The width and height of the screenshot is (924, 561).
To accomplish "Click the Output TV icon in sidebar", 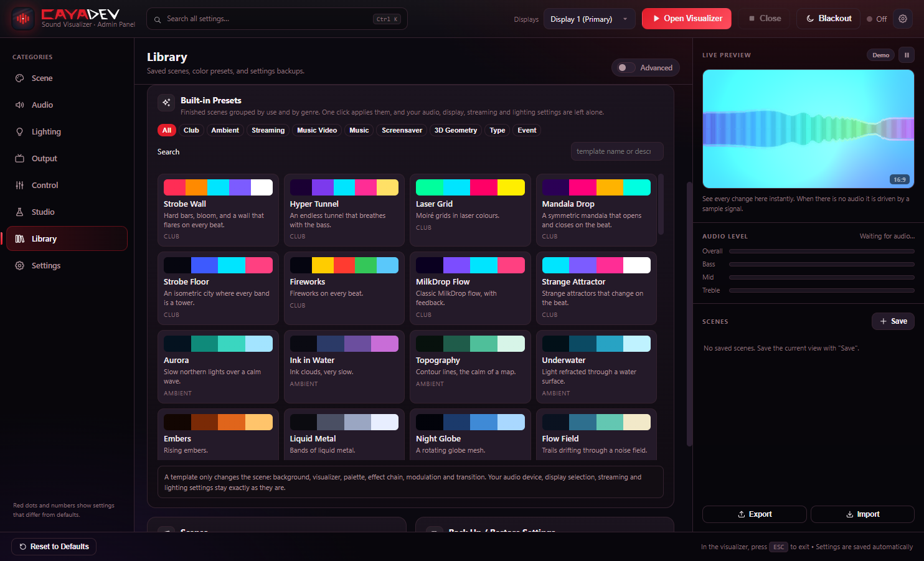I will (x=20, y=159).
